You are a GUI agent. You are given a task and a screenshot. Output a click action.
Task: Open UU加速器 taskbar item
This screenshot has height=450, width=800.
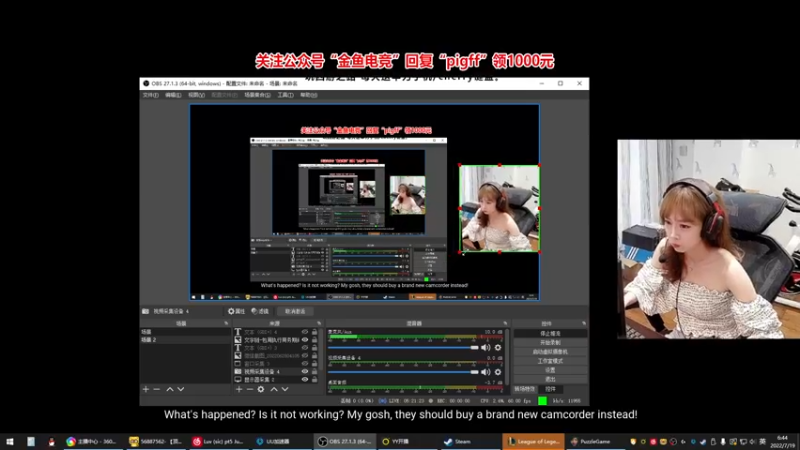coord(283,442)
